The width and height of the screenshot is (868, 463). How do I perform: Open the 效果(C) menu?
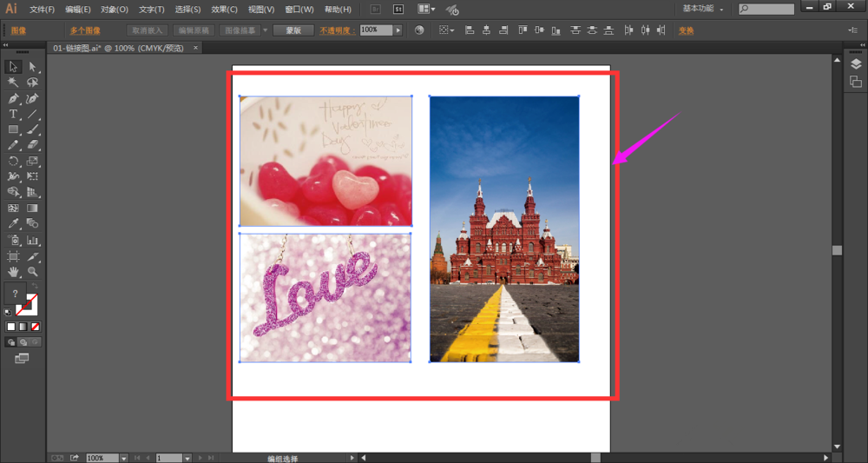point(225,10)
